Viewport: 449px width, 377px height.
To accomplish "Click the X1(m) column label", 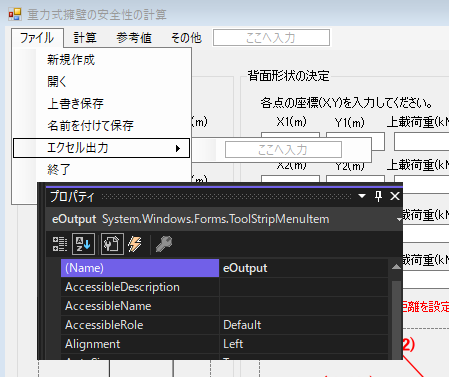I will tap(291, 122).
